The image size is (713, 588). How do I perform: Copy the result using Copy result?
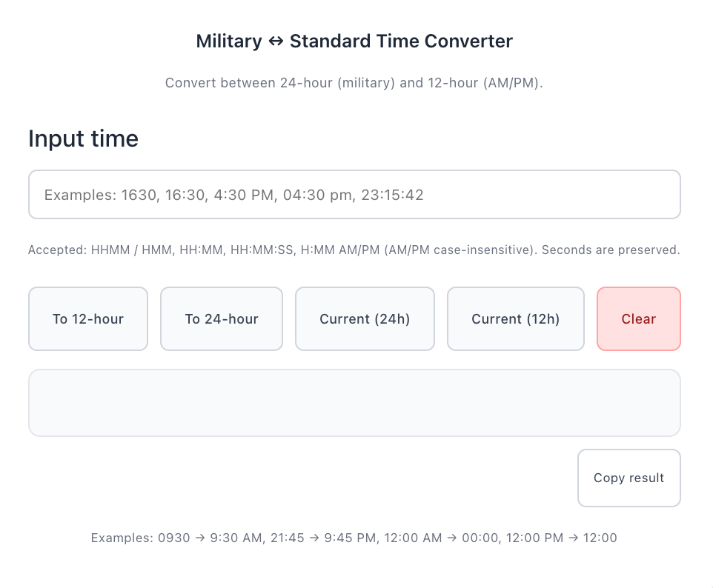pos(629,478)
